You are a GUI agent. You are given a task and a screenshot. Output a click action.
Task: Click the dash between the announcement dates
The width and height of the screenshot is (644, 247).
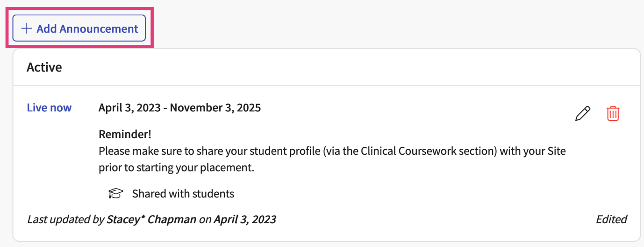165,108
